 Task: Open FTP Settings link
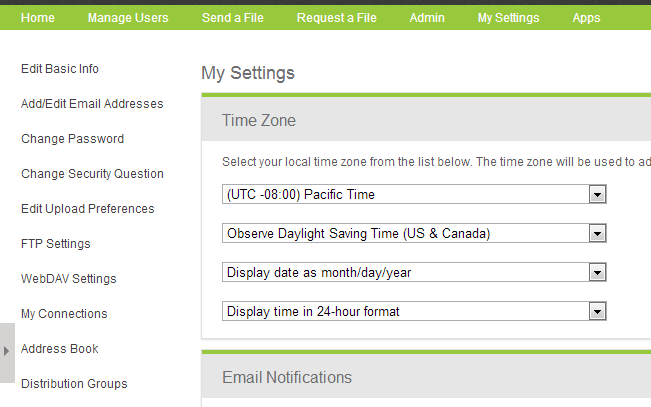point(56,244)
